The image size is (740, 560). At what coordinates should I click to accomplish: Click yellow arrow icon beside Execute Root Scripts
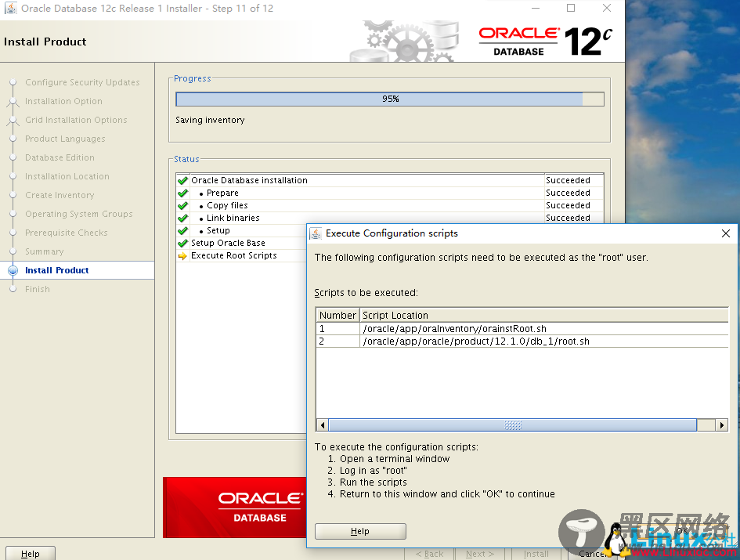pyautogui.click(x=182, y=256)
